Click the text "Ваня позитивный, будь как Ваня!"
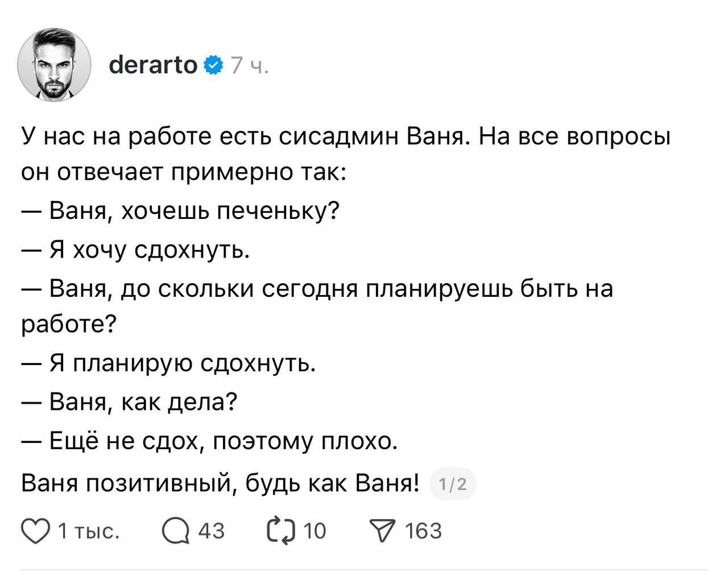The image size is (728, 580). tap(220, 484)
